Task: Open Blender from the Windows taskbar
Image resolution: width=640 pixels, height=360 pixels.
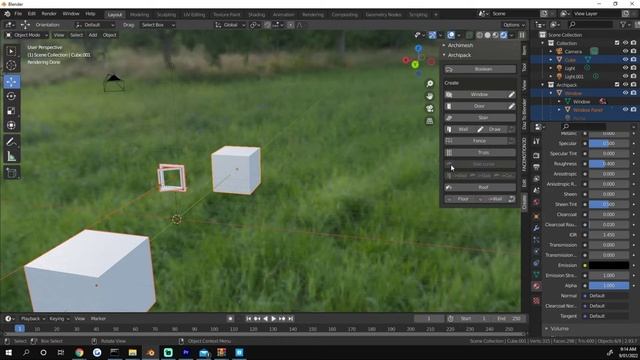Action: [151, 352]
